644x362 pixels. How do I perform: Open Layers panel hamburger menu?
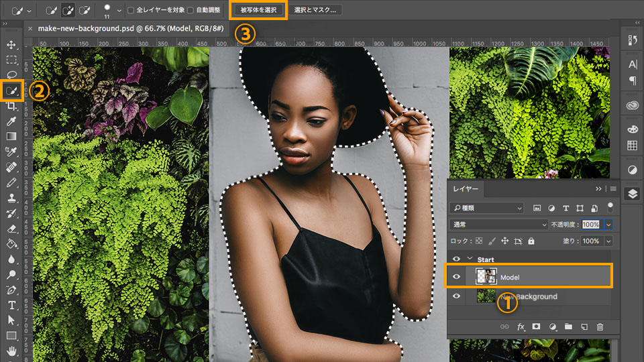(613, 189)
